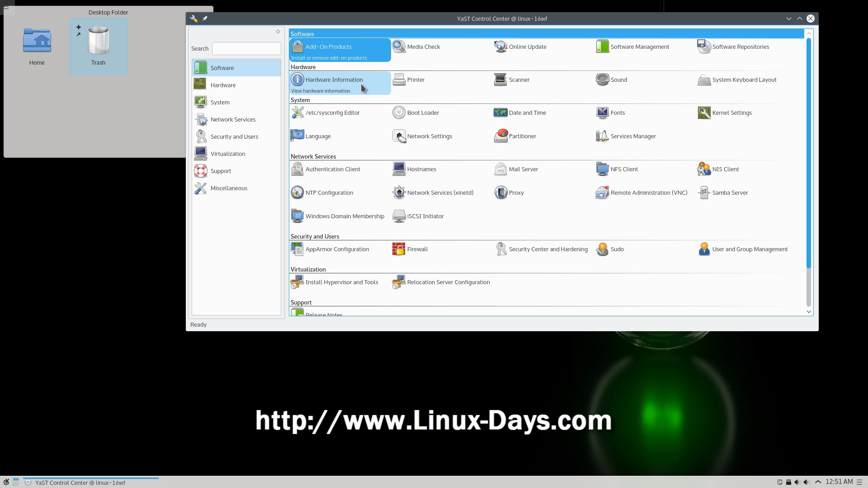Open Relocation Server Configuration
Viewport: 868px width, 488px height.
coord(441,282)
